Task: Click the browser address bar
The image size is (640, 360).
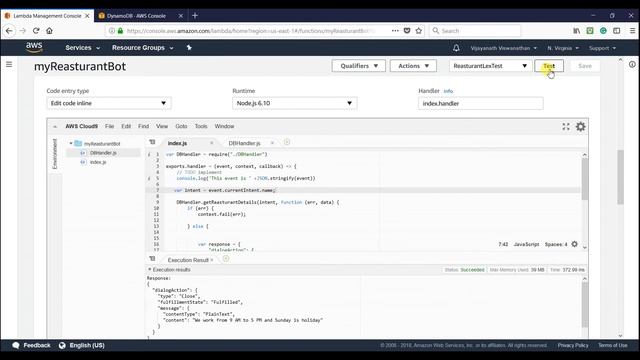Action: [249, 31]
